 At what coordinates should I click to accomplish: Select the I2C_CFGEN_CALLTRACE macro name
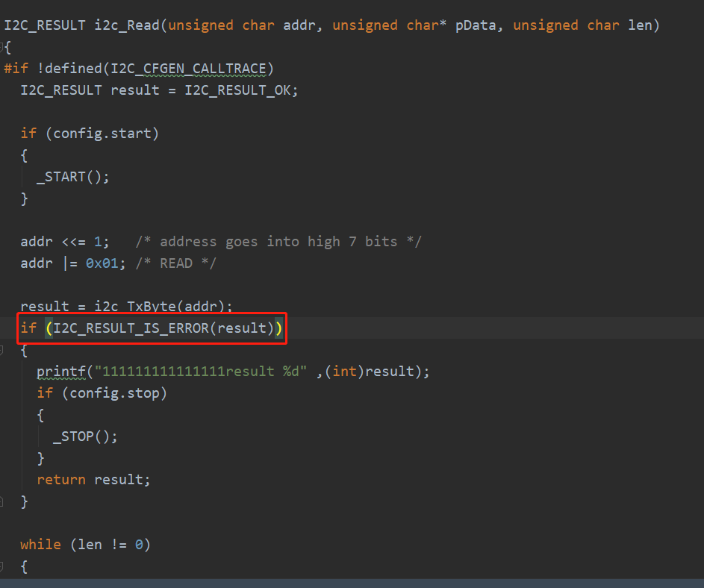click(x=189, y=68)
